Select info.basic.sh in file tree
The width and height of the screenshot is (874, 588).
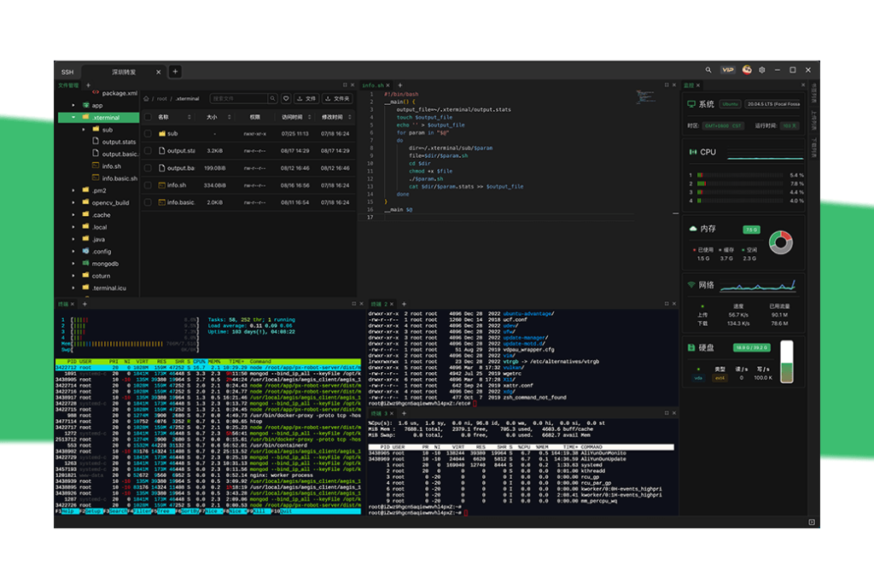click(x=115, y=178)
